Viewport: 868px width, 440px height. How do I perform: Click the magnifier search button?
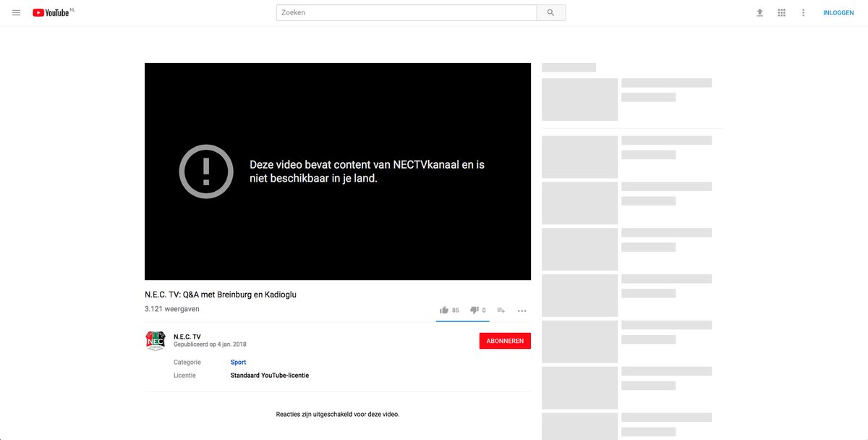tap(551, 13)
